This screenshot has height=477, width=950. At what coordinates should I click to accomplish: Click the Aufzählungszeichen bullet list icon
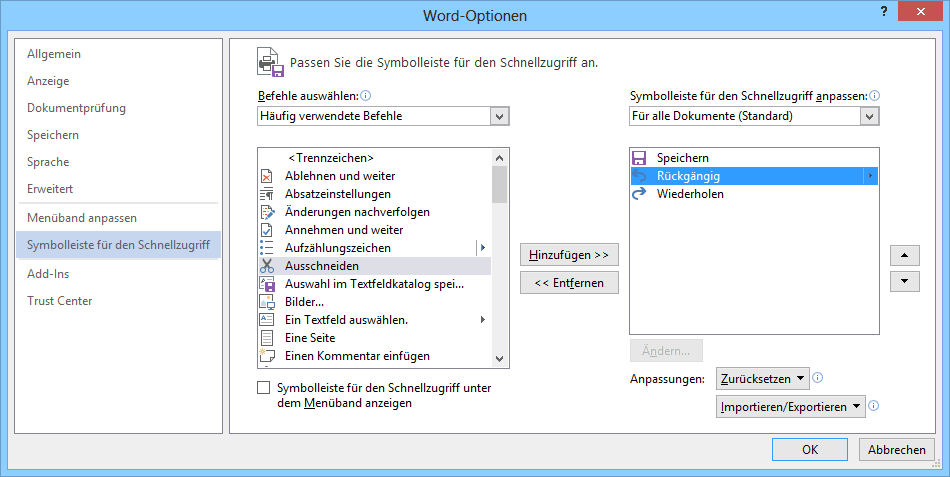267,248
